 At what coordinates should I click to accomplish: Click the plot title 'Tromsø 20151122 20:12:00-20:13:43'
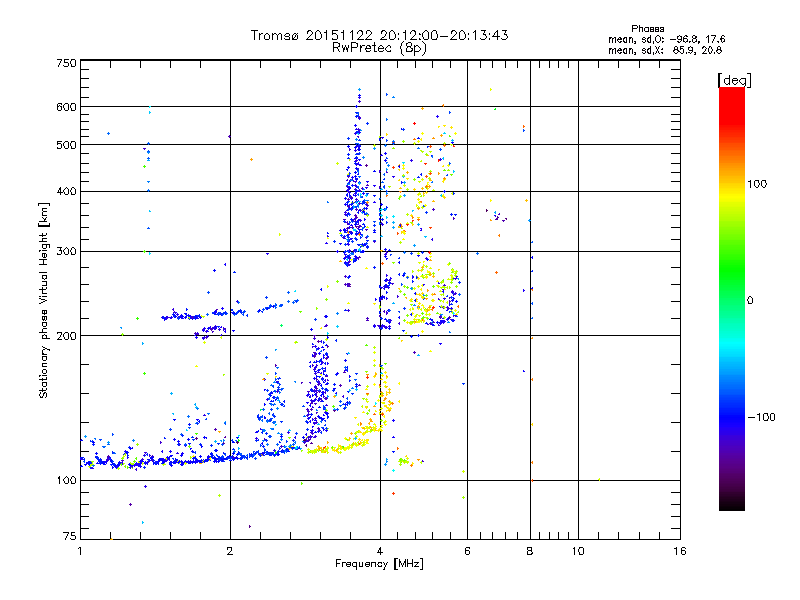(379, 35)
